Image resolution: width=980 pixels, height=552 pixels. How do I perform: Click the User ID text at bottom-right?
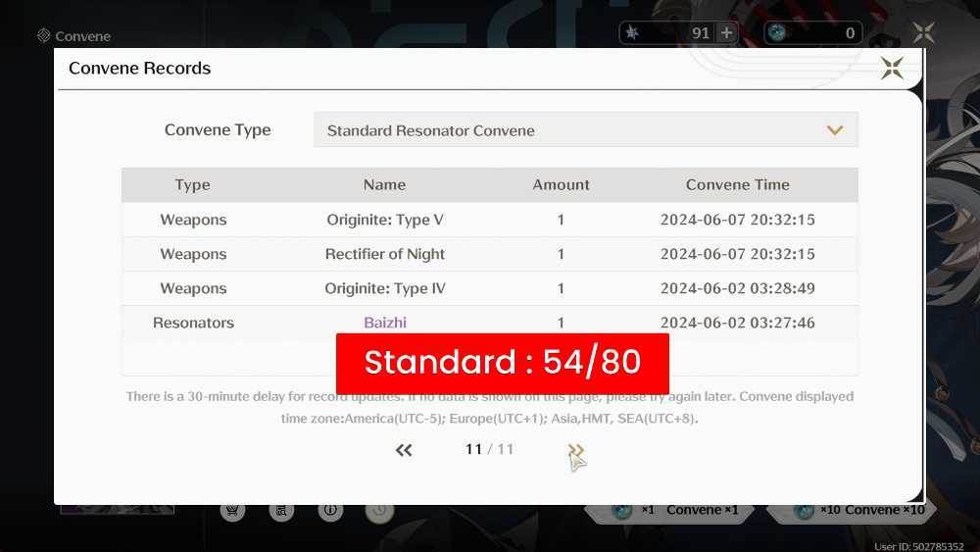pos(919,546)
